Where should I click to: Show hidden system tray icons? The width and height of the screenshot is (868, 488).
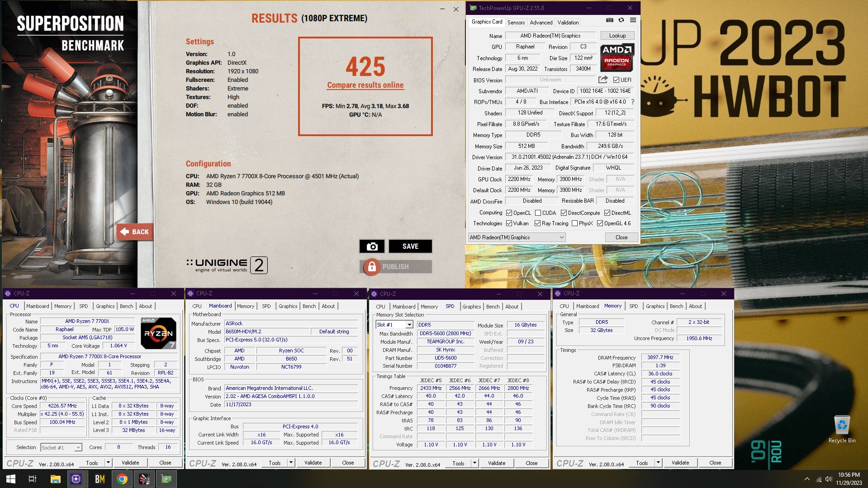click(x=807, y=479)
